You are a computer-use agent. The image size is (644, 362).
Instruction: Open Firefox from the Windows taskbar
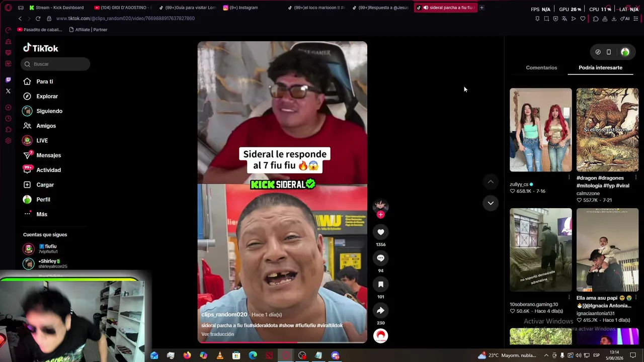coord(187,355)
